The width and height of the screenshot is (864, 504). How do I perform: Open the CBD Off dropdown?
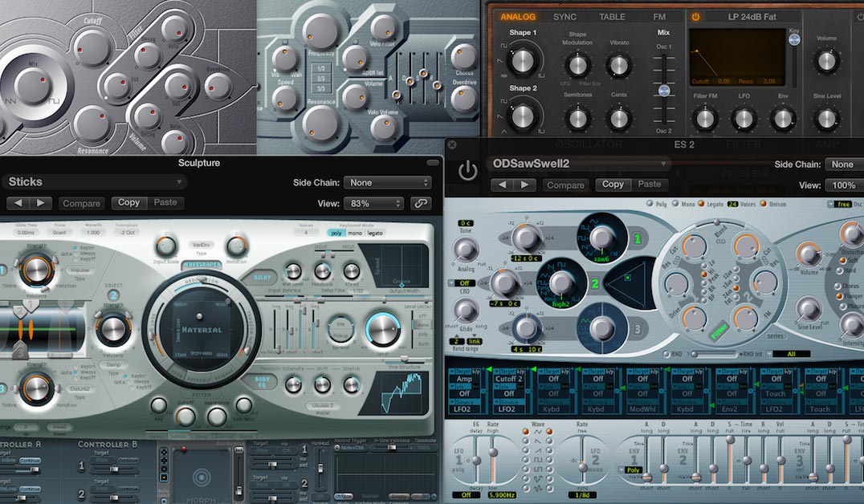(x=462, y=283)
